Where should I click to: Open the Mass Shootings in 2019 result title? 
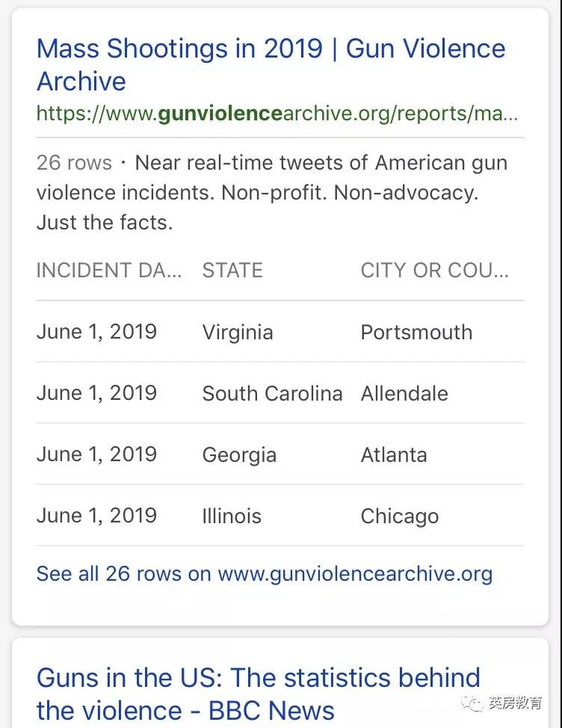271,64
